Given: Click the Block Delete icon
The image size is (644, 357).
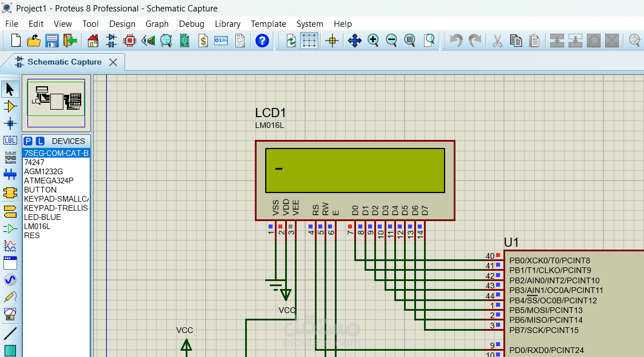Looking at the screenshot, I should coord(612,41).
